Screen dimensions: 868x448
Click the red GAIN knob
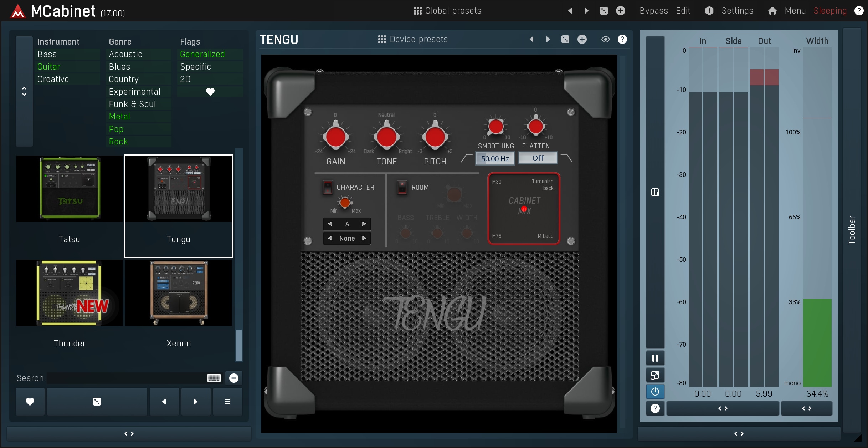click(x=335, y=137)
